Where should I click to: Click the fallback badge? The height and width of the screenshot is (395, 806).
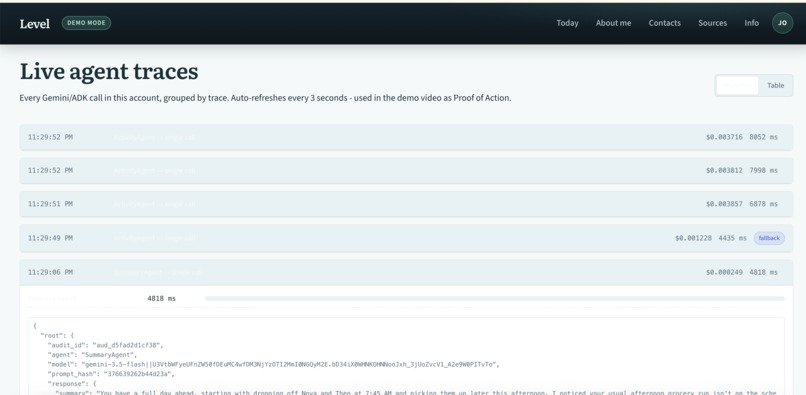coord(769,238)
